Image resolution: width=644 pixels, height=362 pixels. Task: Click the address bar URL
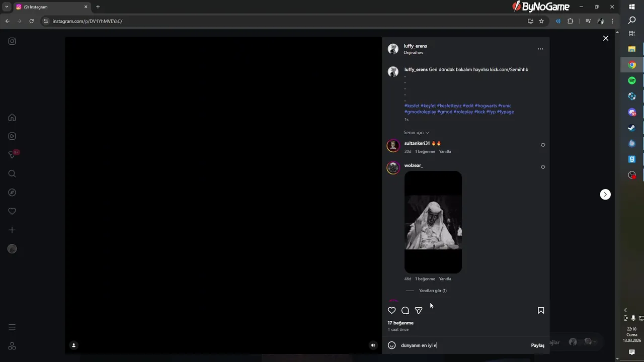(x=88, y=21)
